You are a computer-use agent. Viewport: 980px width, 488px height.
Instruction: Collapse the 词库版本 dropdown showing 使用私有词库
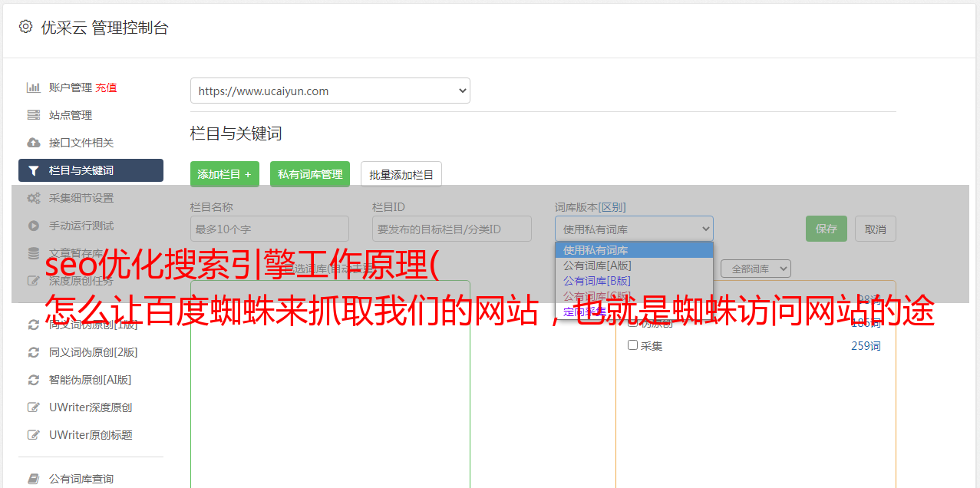click(x=634, y=229)
